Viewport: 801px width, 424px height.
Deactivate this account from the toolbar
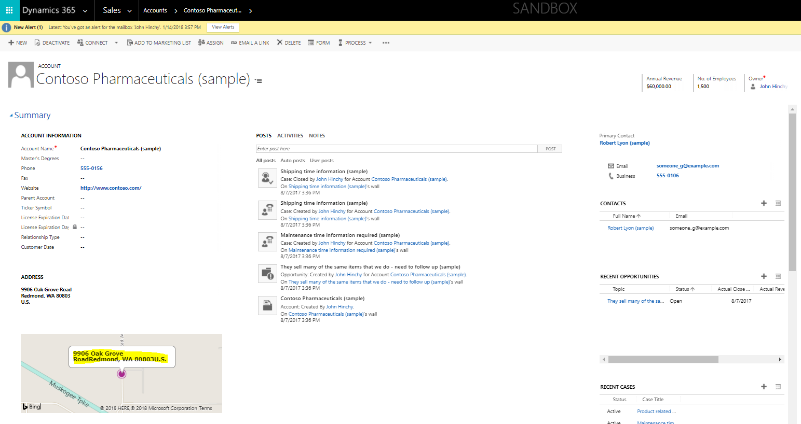pos(52,43)
